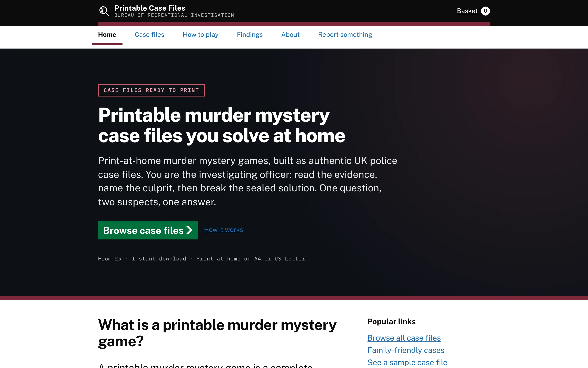Open the Family-friendly cases link

pos(406,350)
